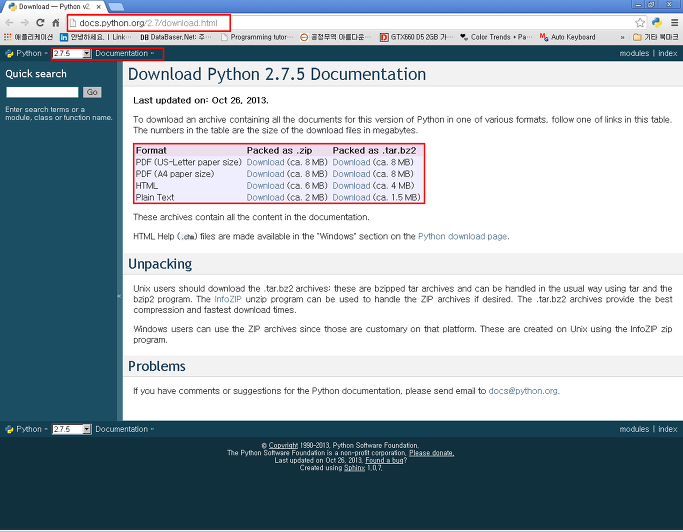
Task: Open the Programming tutor bookmark
Action: [257, 37]
